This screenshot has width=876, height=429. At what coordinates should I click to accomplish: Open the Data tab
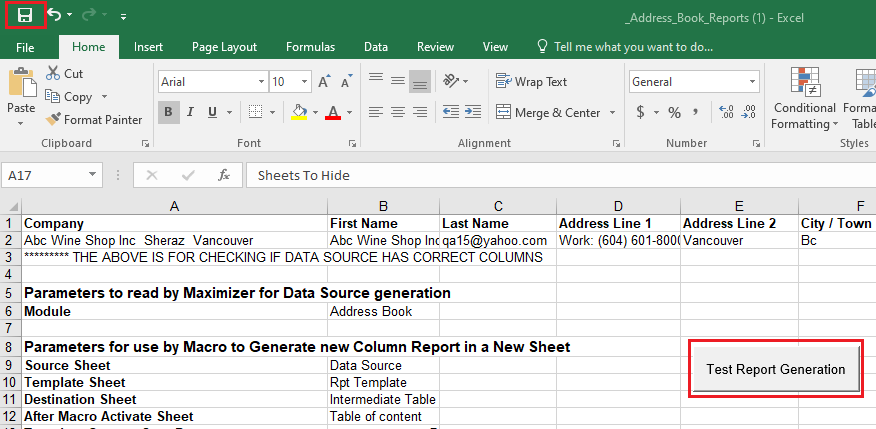pyautogui.click(x=376, y=47)
